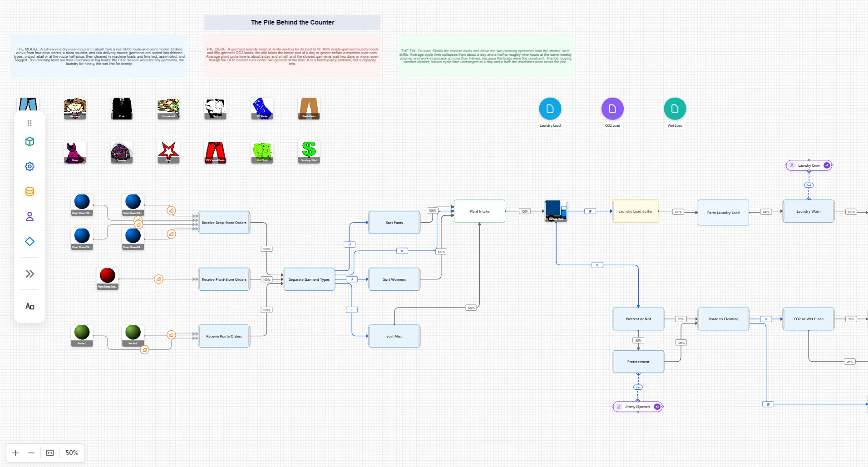Select the database stack tool in sidebar
The width and height of the screenshot is (868, 467).
[x=30, y=192]
